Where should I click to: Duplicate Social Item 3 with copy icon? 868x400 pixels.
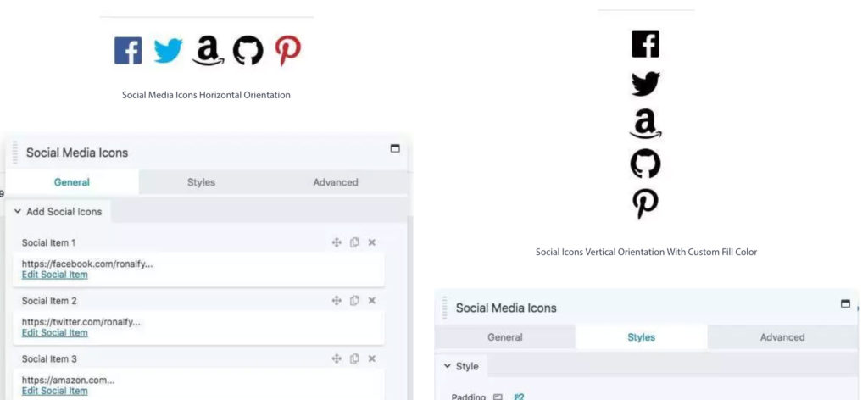pyautogui.click(x=354, y=358)
